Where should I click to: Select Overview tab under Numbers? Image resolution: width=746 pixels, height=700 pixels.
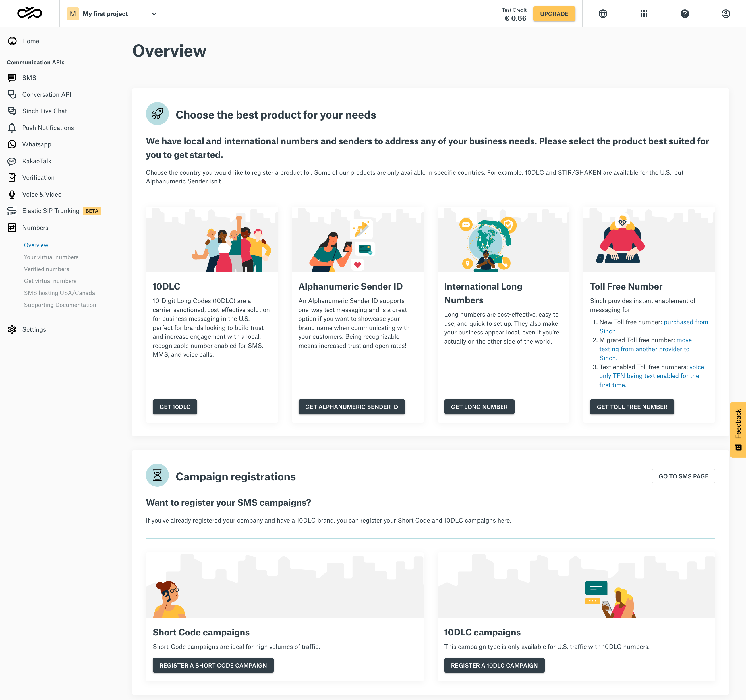tap(36, 245)
